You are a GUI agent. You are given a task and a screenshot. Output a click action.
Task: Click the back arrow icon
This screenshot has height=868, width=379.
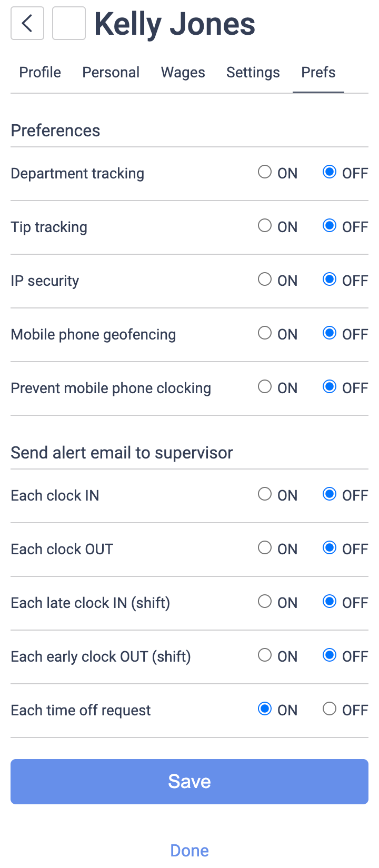coord(27,23)
